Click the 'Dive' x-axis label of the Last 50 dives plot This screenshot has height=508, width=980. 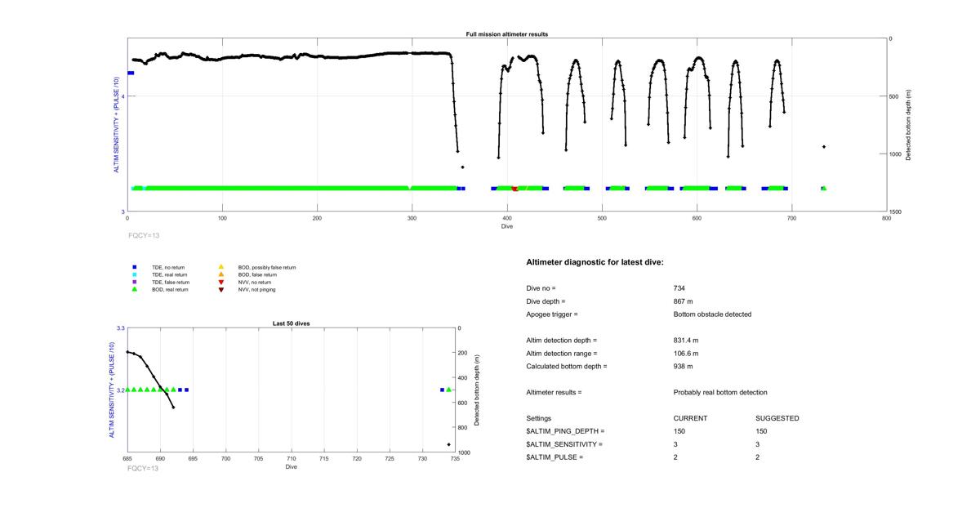coord(291,467)
